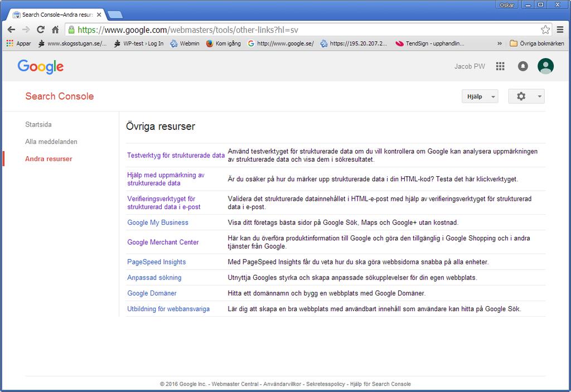571x392 pixels.
Task: Click Jacob PW account name
Action: [470, 66]
